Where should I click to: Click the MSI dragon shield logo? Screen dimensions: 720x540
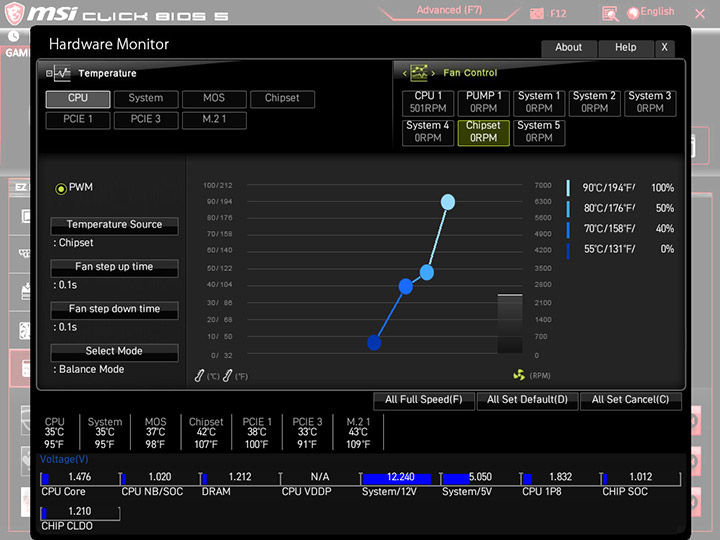(x=14, y=13)
